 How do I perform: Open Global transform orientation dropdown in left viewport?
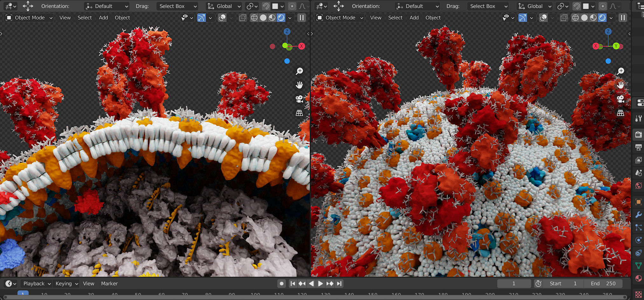[x=224, y=6]
